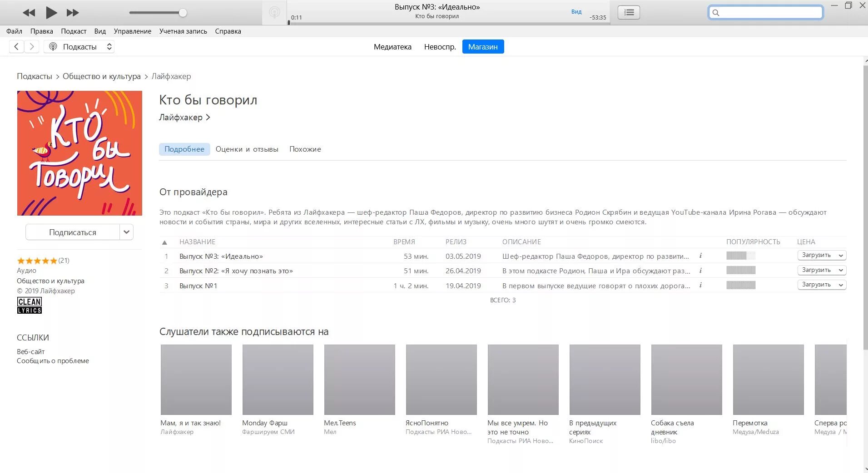
Task: Click the five-star rating
Action: [37, 261]
